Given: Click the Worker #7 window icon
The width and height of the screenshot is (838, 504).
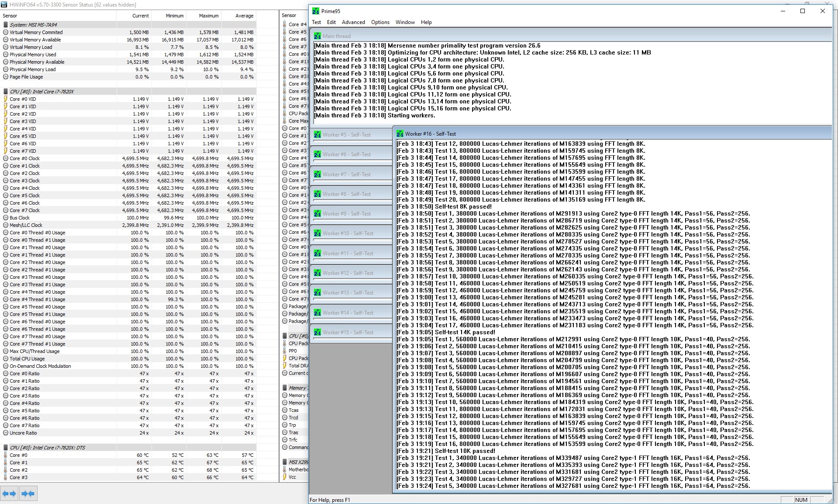Looking at the screenshot, I should [317, 175].
